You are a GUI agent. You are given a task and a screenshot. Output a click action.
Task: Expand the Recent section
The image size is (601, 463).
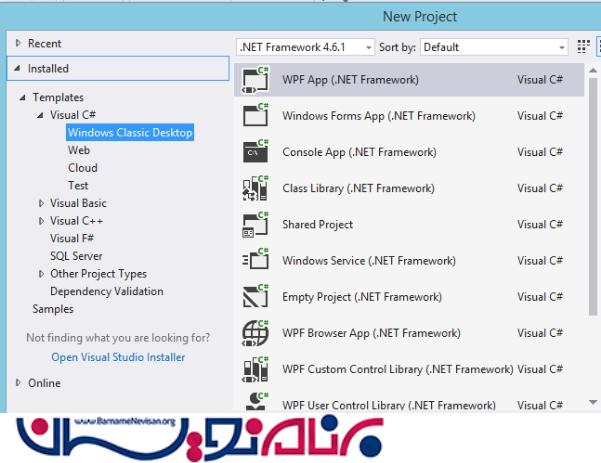18,44
